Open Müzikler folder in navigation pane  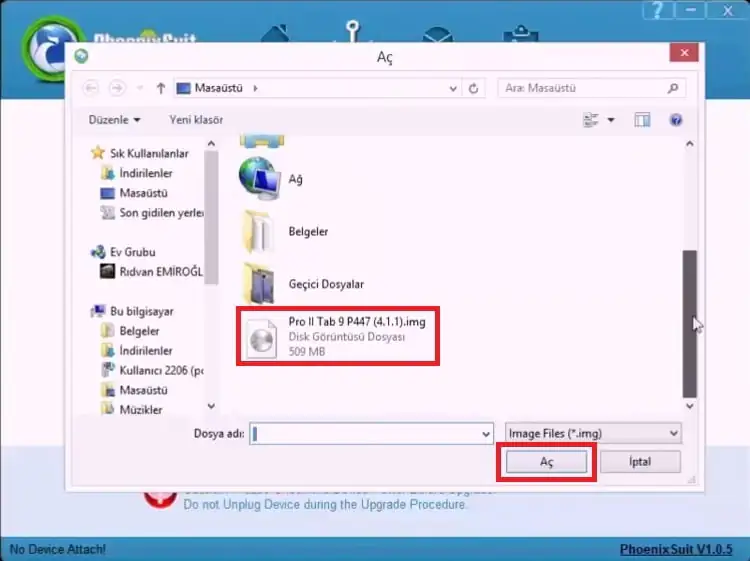pos(132,410)
